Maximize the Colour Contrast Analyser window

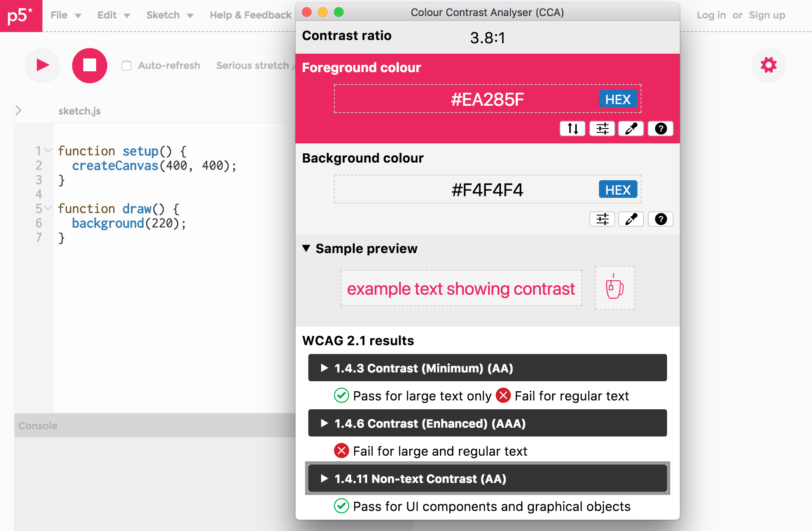339,12
